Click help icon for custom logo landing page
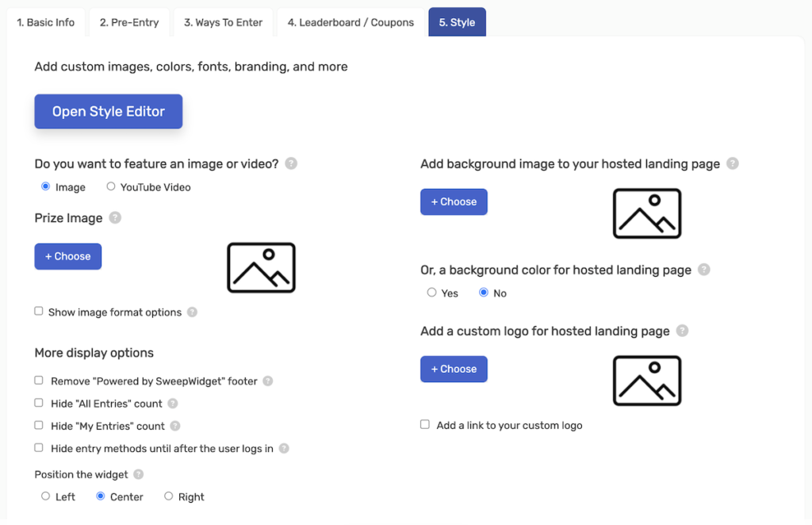 point(682,331)
